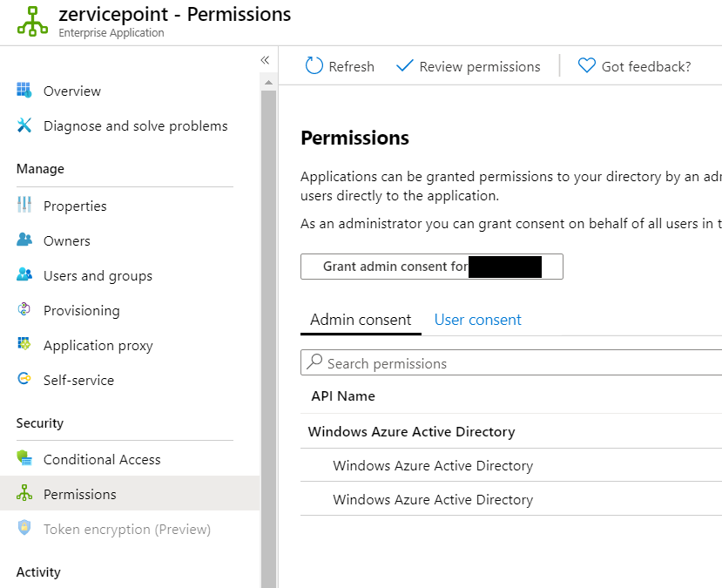Click the Owners people icon
722x588 pixels.
tap(24, 240)
